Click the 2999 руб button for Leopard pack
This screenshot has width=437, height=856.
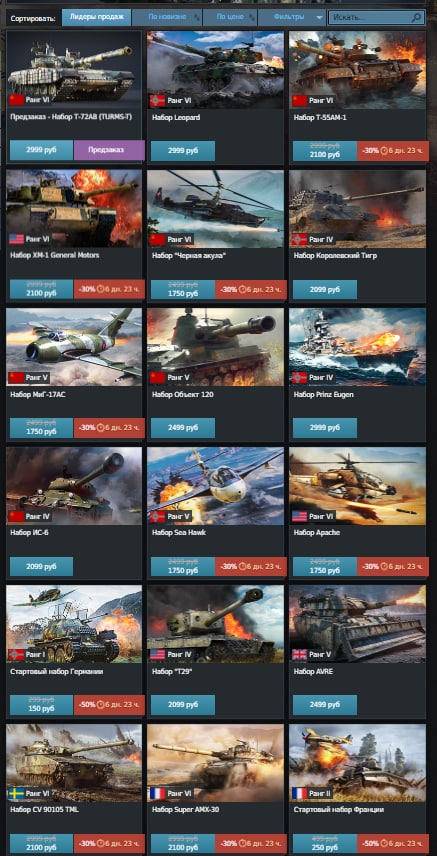183,151
